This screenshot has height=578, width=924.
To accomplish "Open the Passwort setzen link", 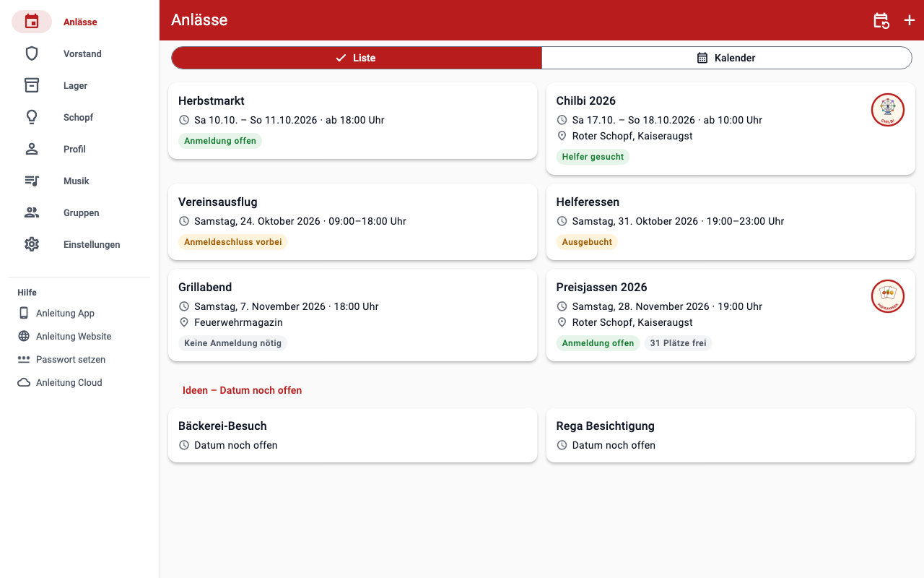I will click(71, 359).
